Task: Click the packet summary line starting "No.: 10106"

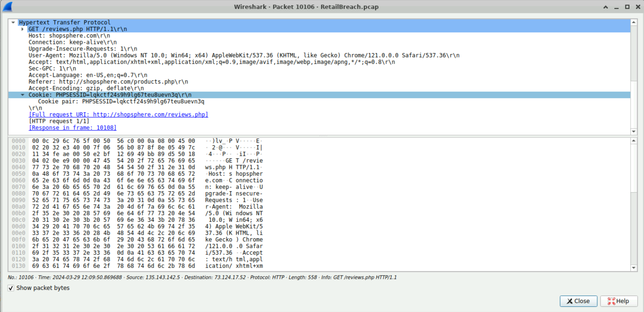Action: coord(202,277)
